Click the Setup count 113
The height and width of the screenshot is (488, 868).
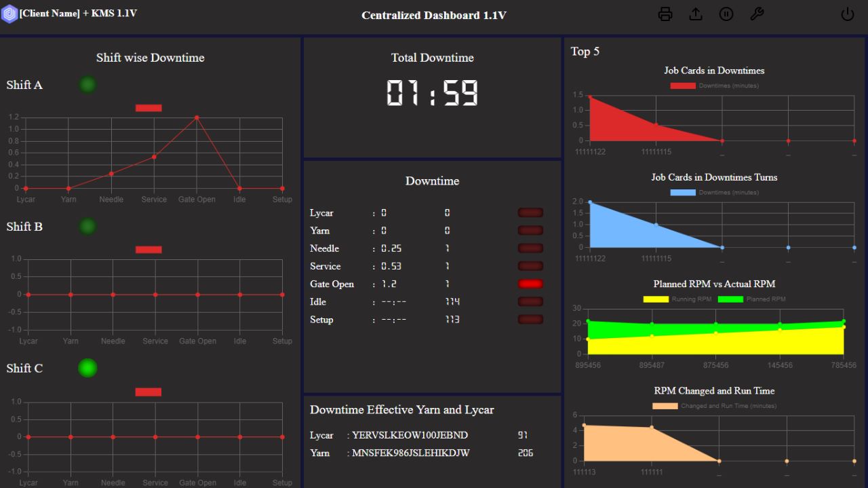[x=452, y=319]
